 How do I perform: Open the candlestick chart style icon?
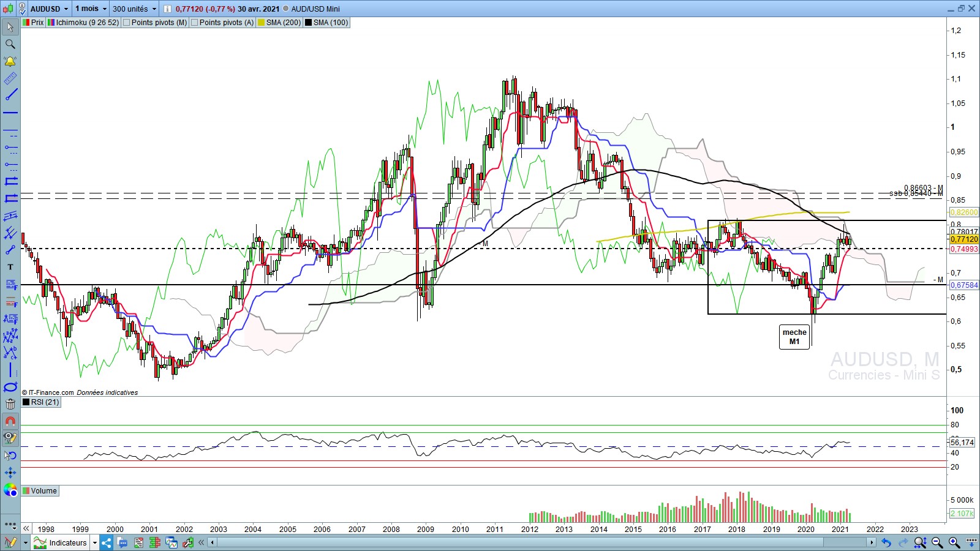[x=8, y=9]
